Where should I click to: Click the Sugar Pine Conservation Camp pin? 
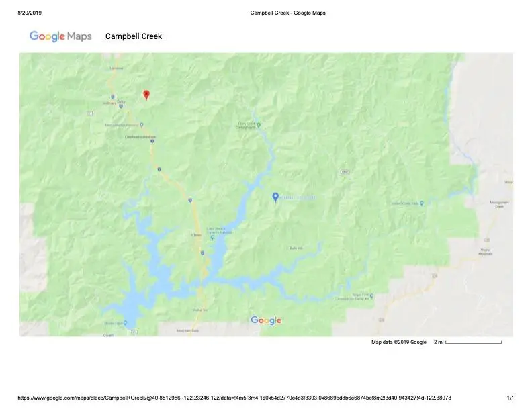pos(372,296)
